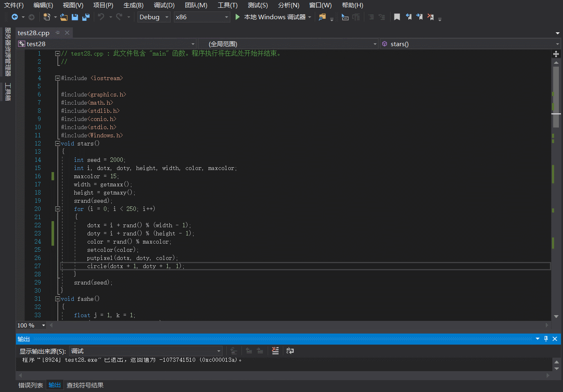Close the test28.cpp editor tab

tap(67, 33)
